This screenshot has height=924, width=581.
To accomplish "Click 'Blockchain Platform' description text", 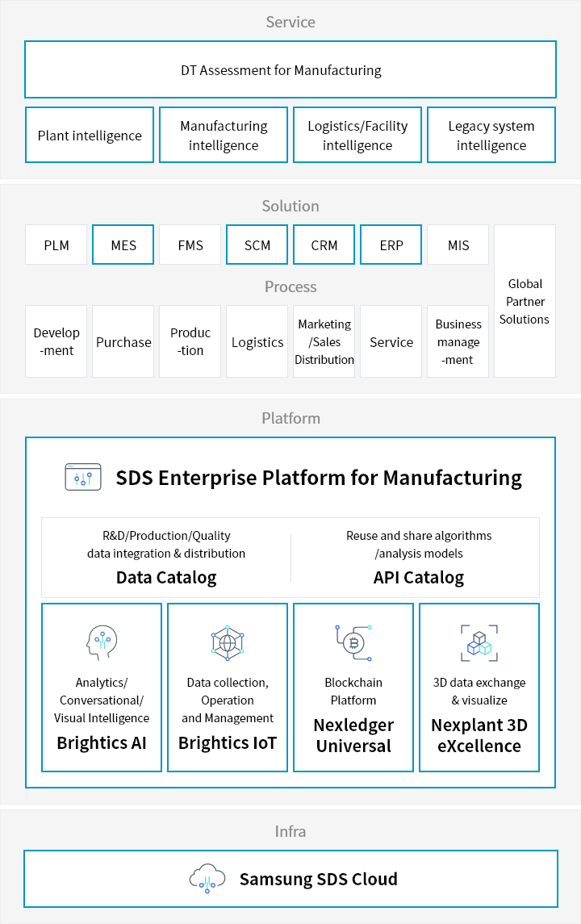I will 353,692.
